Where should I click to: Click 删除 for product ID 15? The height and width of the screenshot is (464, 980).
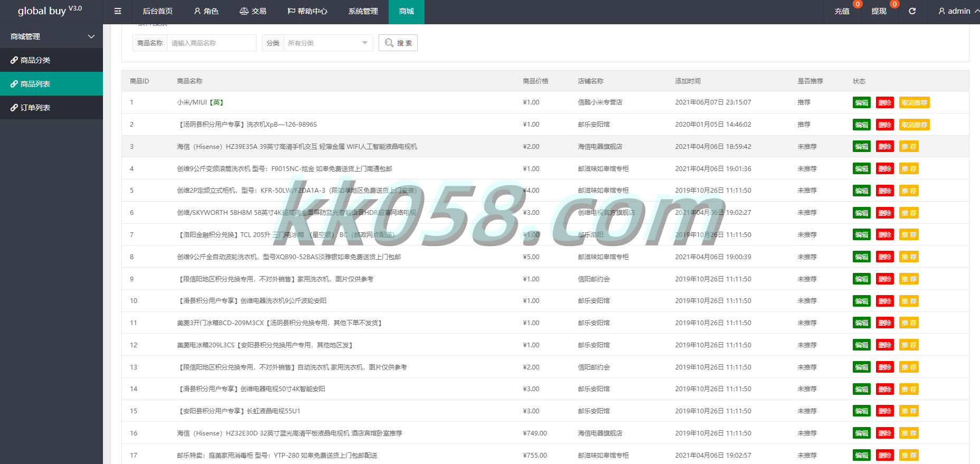click(885, 411)
